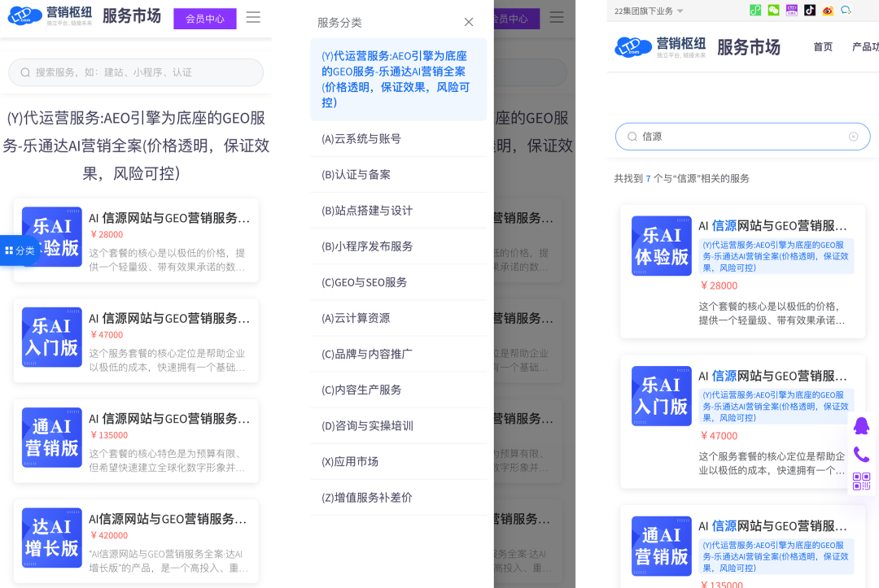Open the 达AI增长版 thumbnail in left list
Viewport: 879px width, 588px height.
point(51,538)
